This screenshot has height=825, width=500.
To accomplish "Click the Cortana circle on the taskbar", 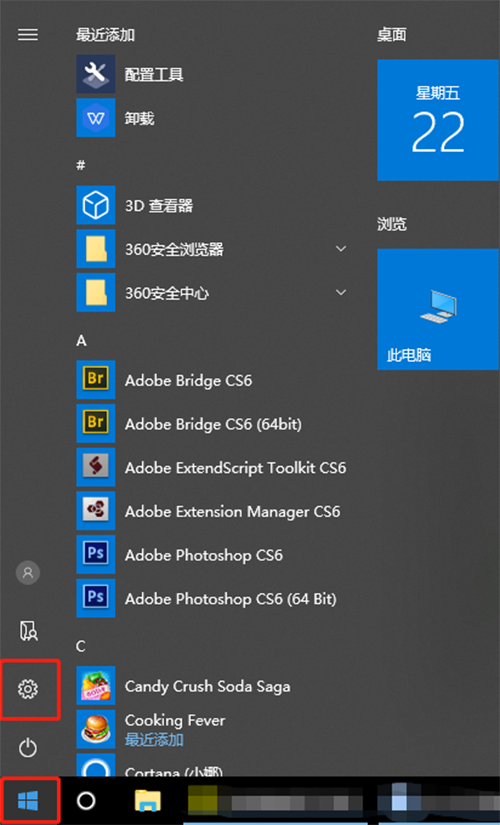I will (x=86, y=800).
